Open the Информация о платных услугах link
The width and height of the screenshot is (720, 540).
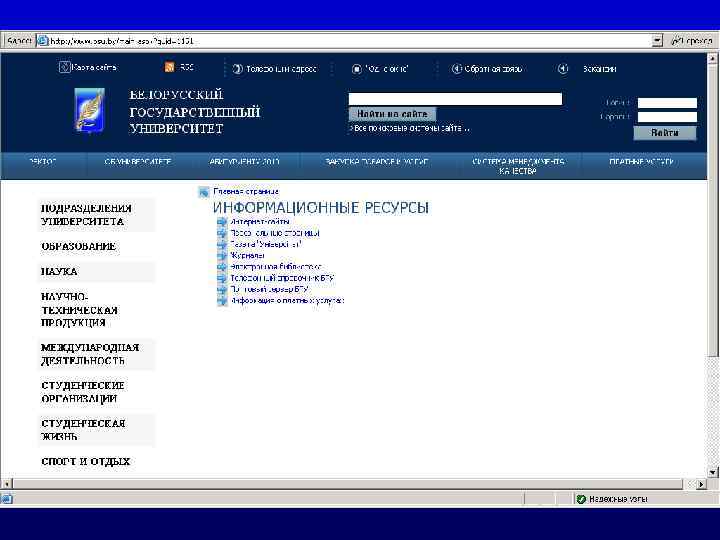tap(287, 301)
